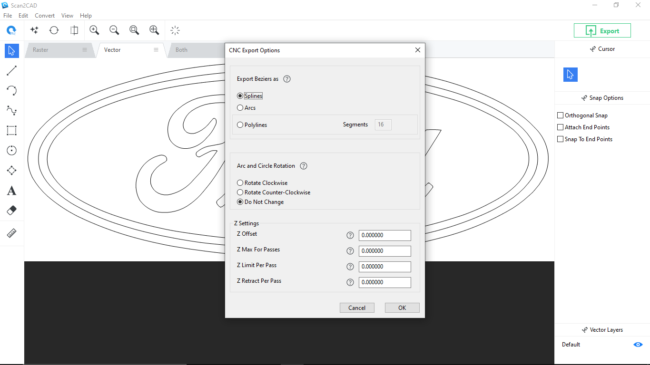The height and width of the screenshot is (365, 650).
Task: Select the cursor arrow tool in left sidebar
Action: (x=12, y=51)
